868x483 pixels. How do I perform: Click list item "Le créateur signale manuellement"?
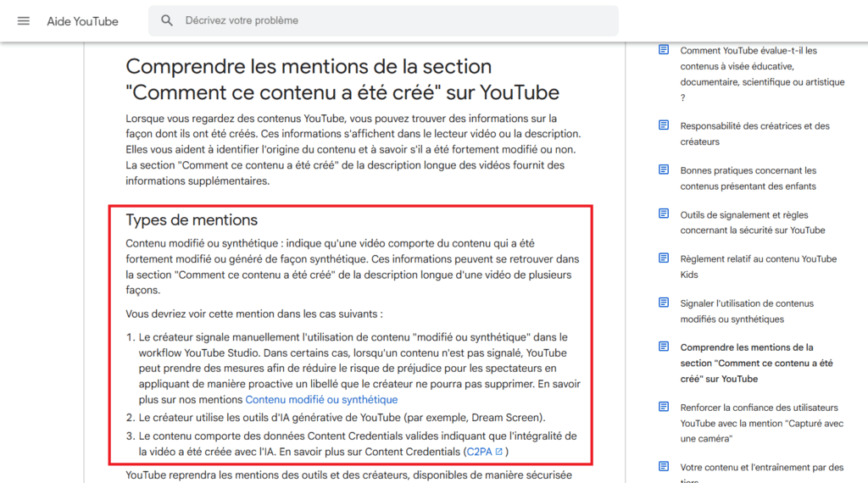click(359, 368)
